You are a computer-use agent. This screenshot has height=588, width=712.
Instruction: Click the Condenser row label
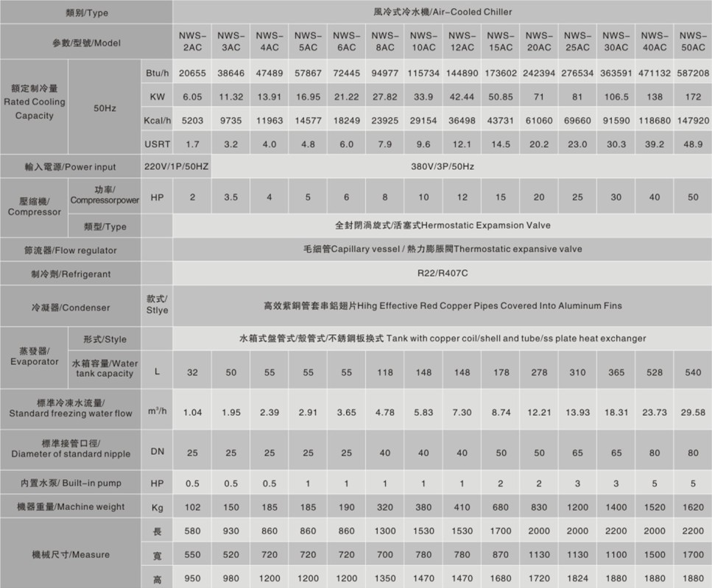[x=70, y=308]
